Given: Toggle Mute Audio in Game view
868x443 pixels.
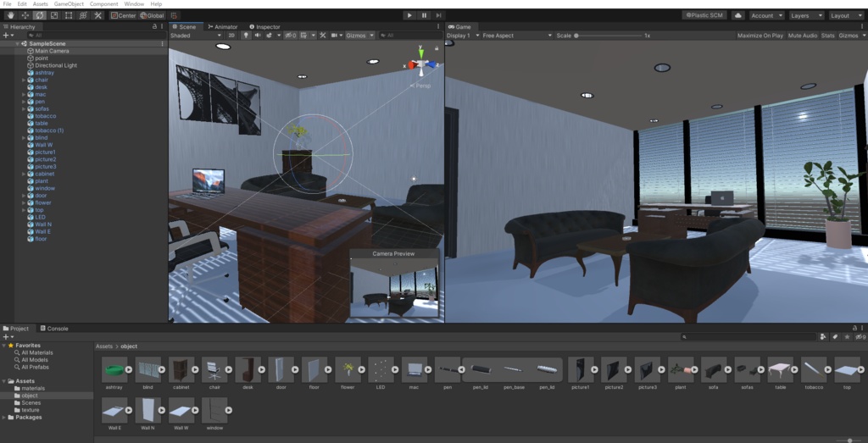Looking at the screenshot, I should (x=802, y=36).
